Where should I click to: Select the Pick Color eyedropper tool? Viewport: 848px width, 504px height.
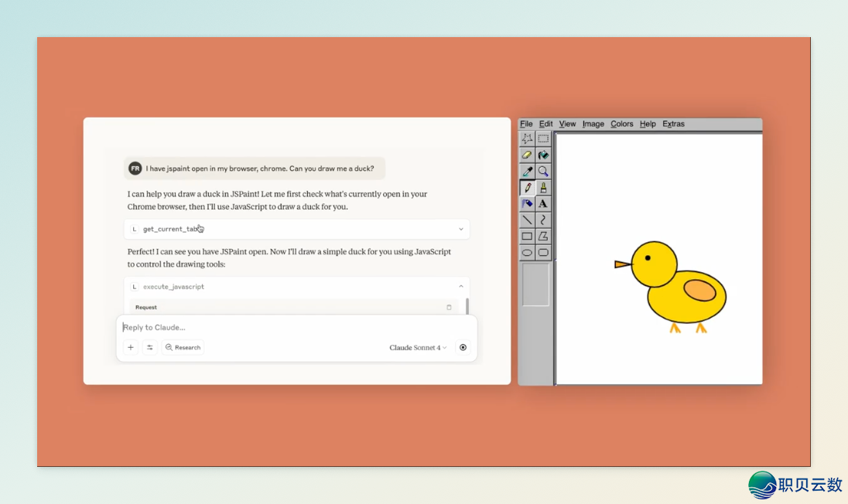point(527,172)
